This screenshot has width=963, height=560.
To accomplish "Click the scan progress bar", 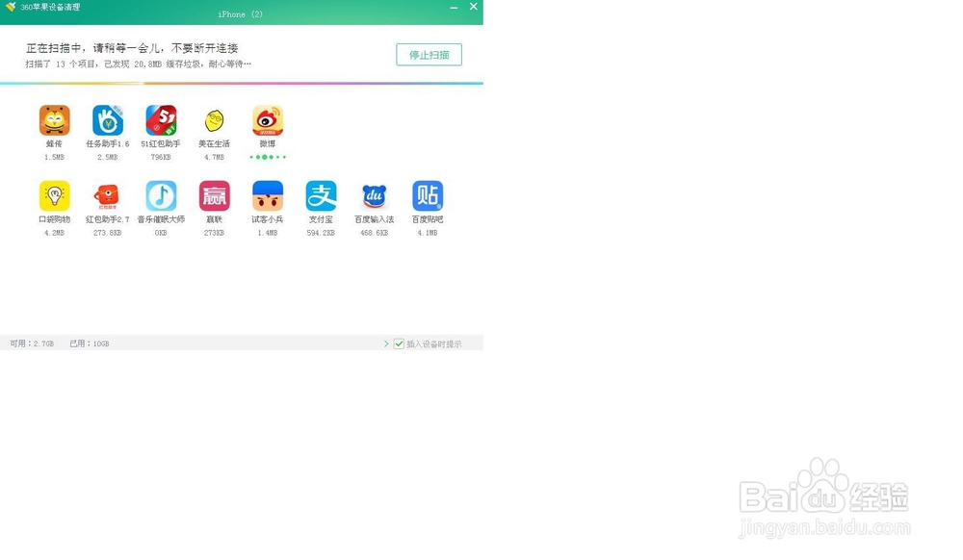I will coord(242,83).
